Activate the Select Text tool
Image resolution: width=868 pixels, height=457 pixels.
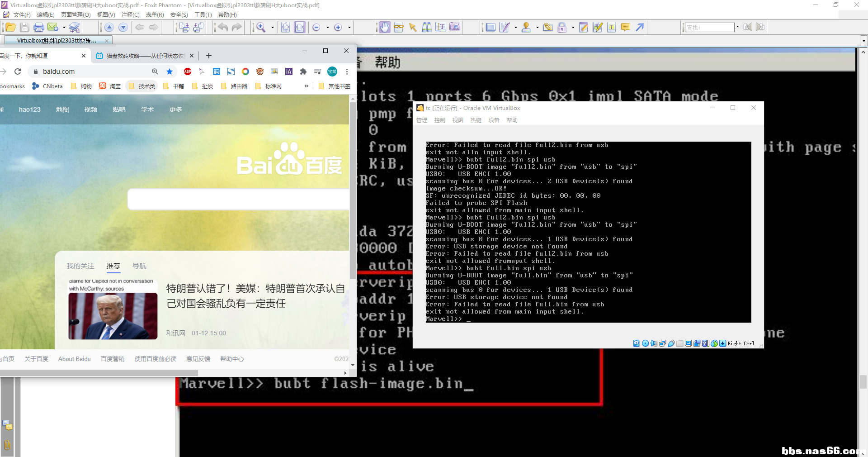point(441,27)
